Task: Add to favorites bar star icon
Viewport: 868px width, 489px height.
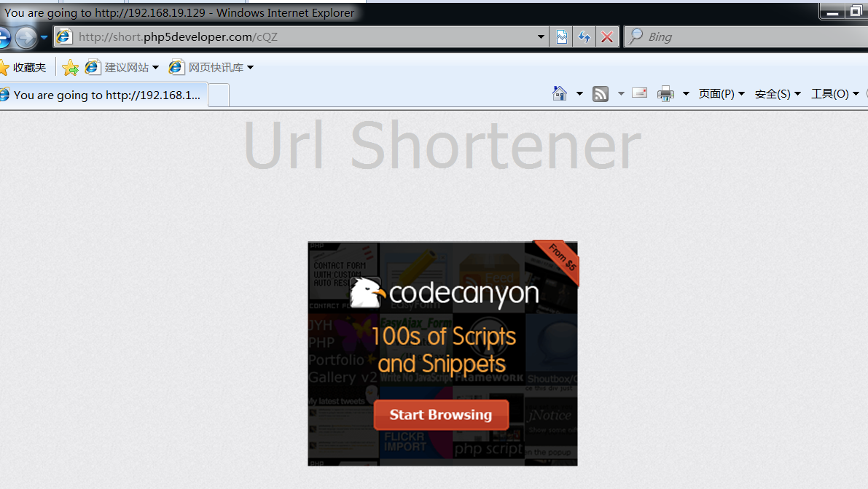Action: (x=70, y=68)
